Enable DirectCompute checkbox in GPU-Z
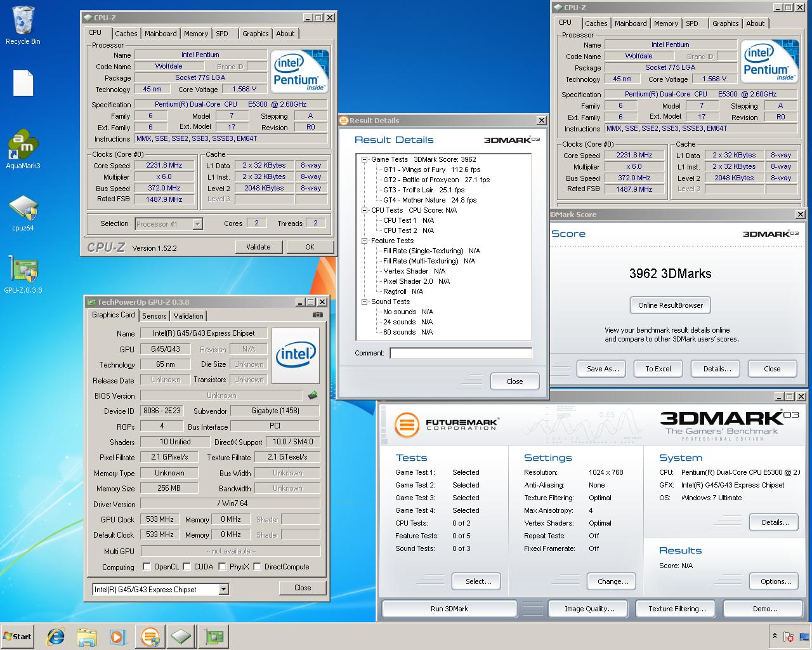 [258, 567]
